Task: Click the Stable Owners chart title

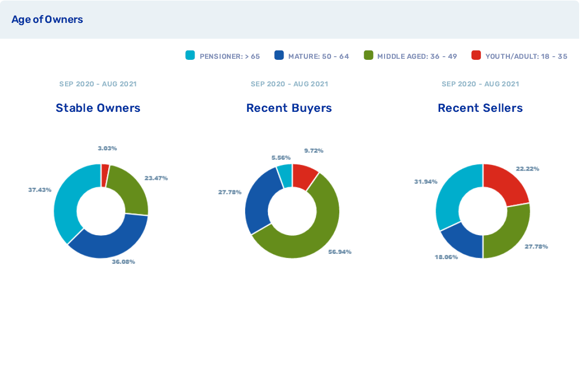Action: point(98,108)
